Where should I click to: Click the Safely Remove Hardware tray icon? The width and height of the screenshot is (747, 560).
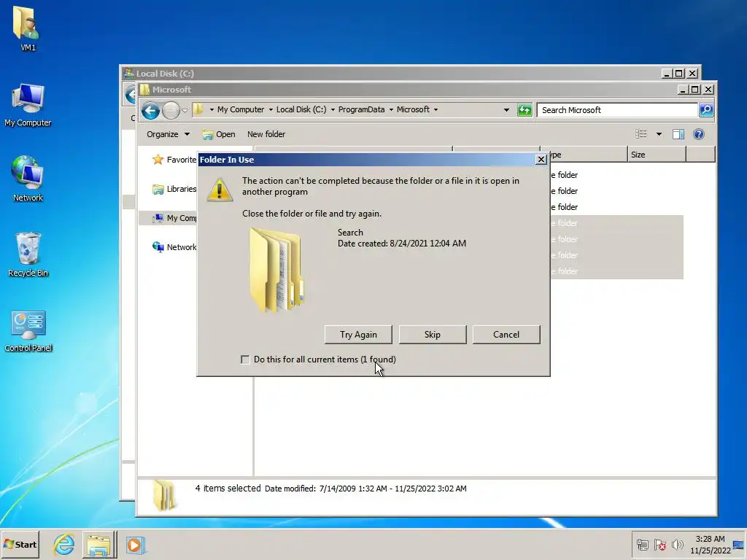coord(642,544)
